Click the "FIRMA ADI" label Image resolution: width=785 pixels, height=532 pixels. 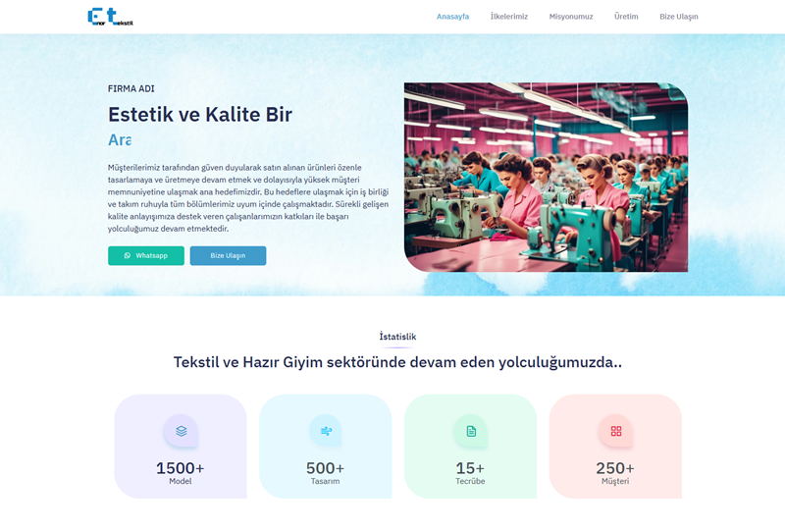[131, 88]
